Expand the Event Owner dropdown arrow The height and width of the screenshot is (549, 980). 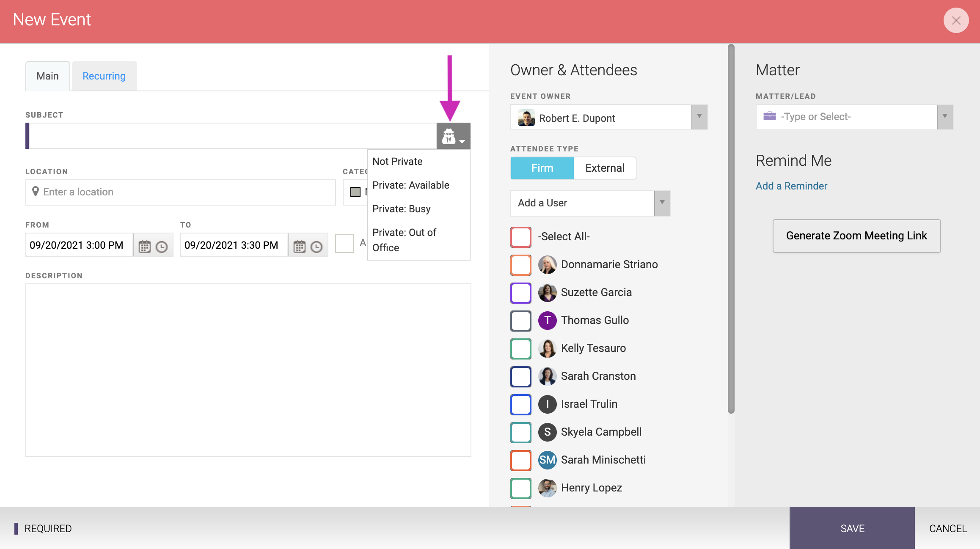point(699,117)
